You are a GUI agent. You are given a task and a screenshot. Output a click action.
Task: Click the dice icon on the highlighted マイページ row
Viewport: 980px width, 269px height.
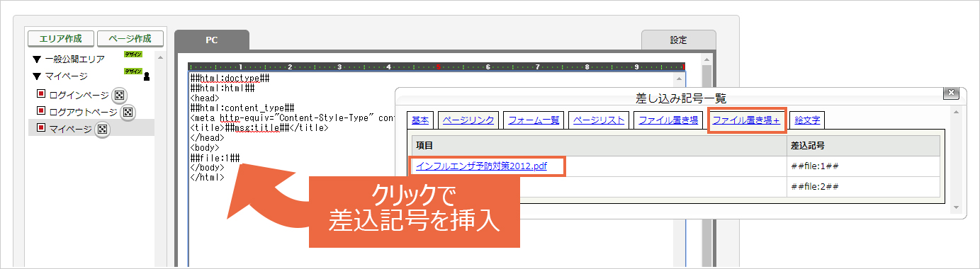102,130
